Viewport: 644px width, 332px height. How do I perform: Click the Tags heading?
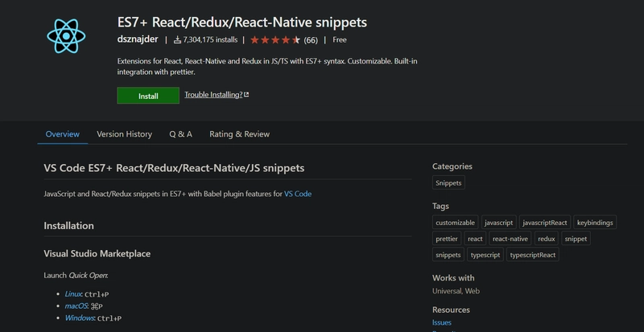click(440, 206)
